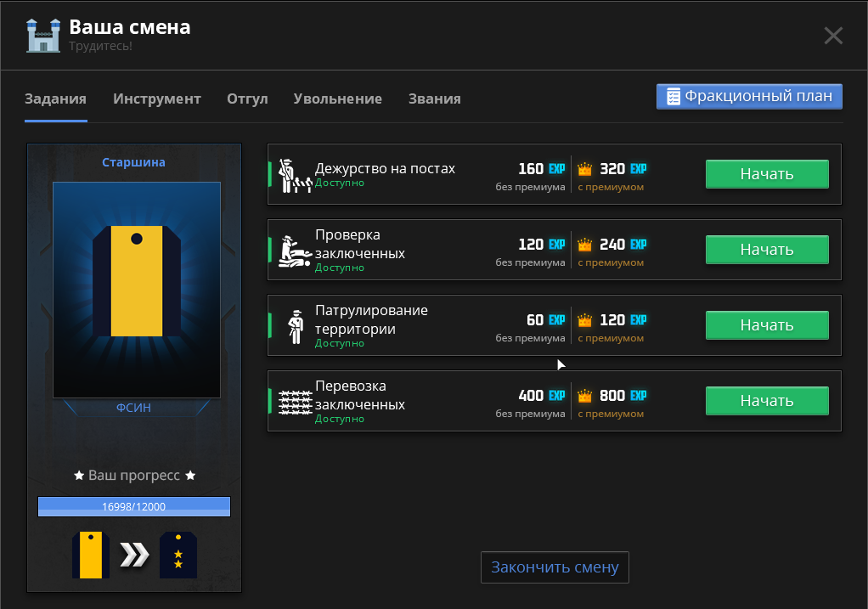Click the crown icon near 800 EXP premium reward
868x609 pixels.
click(584, 396)
